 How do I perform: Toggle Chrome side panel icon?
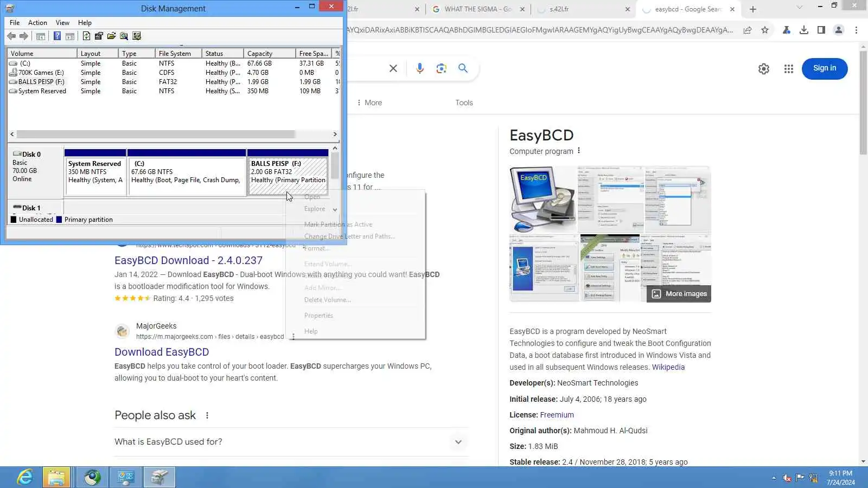(x=821, y=30)
